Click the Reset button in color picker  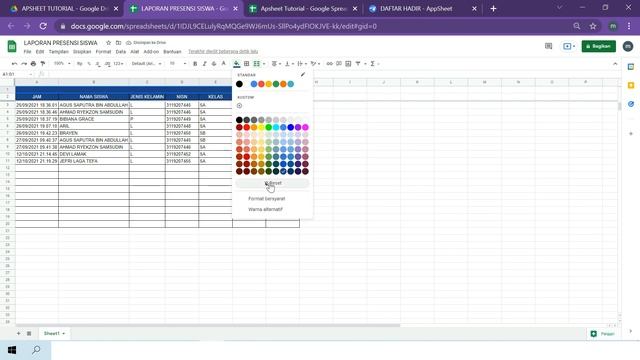click(x=272, y=183)
